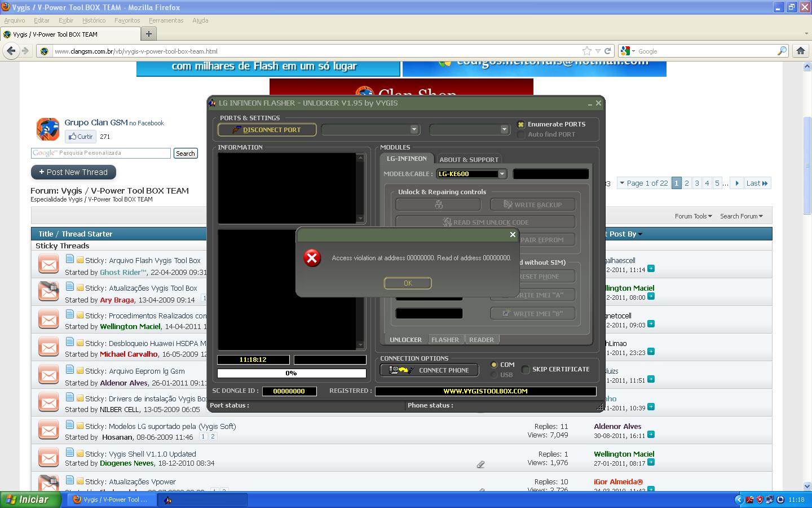This screenshot has width=812, height=508.
Task: Click the magnifier icon in Google search box
Action: (782, 51)
